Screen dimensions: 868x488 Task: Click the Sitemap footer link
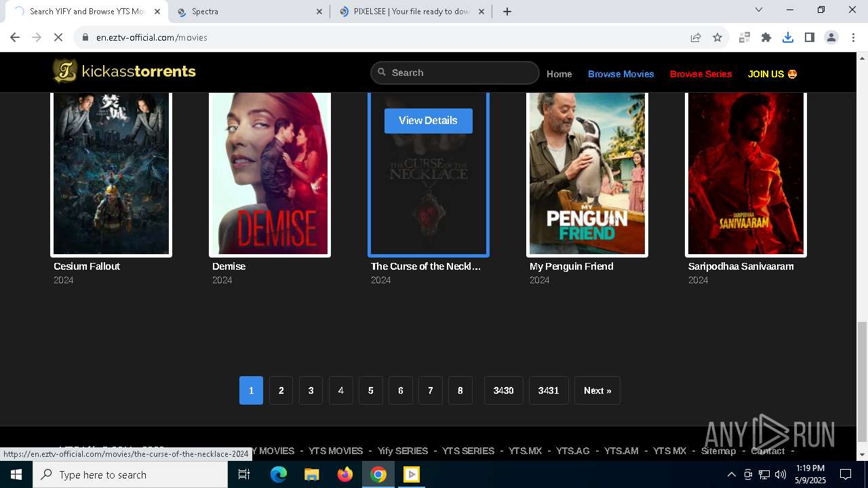click(x=718, y=451)
